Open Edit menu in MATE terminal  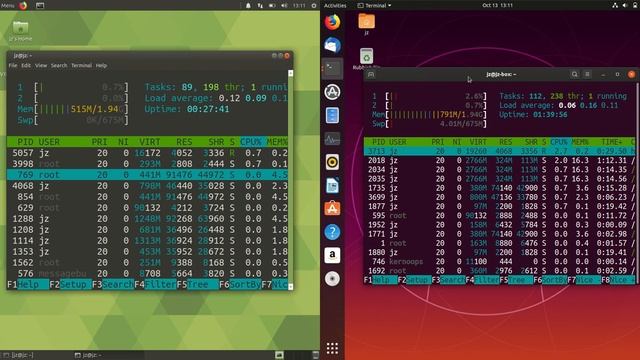pyautogui.click(x=26, y=65)
